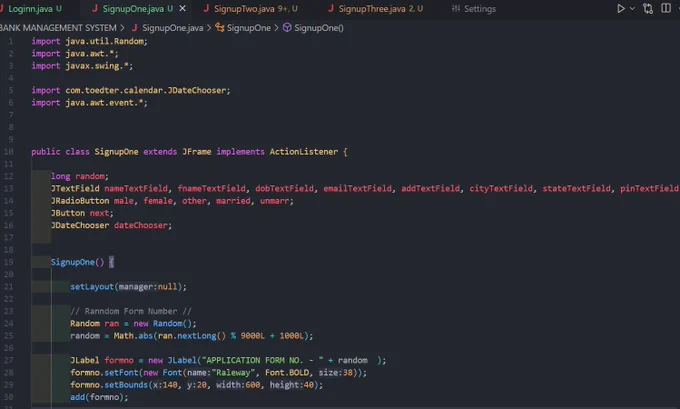Click the 'Raleway' font name string
This screenshot has width=680, height=409.
pyautogui.click(x=233, y=373)
